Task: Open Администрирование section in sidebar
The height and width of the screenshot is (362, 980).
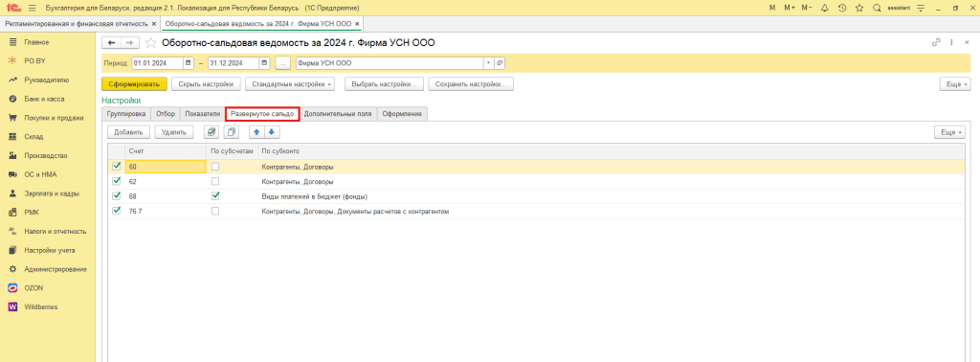Action: click(55, 269)
